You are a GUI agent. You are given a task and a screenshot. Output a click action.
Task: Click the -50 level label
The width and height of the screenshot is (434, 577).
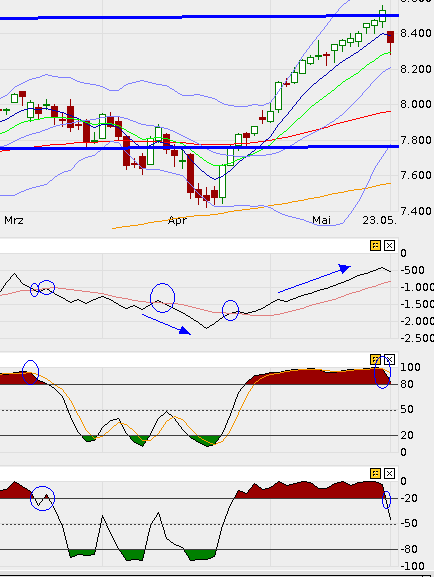click(409, 523)
